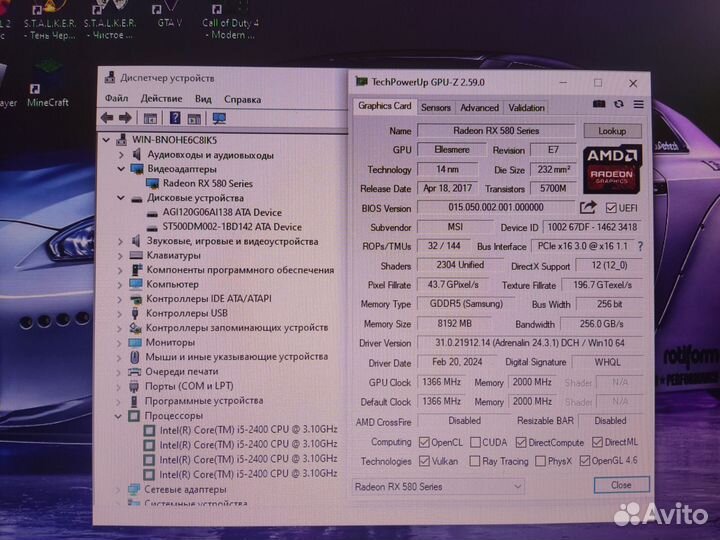
Task: Select Программные устройства tree item
Action: point(204,401)
